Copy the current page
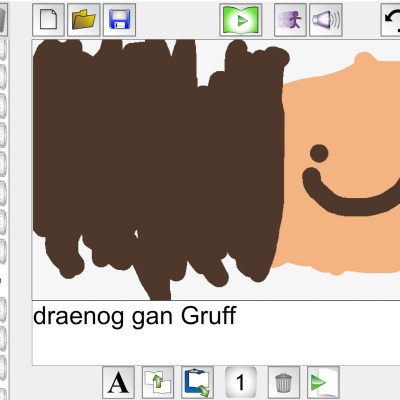Screen dimensions: 400x400 click(x=158, y=383)
